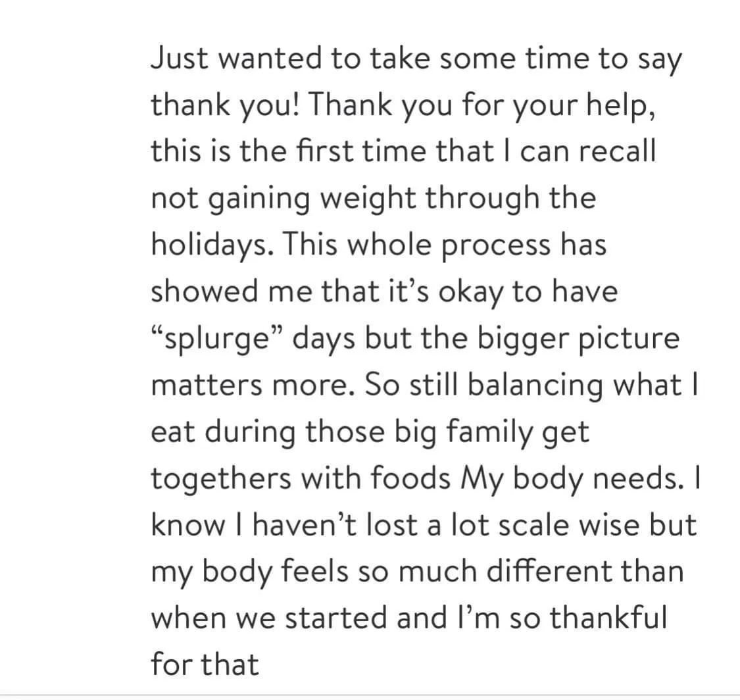The width and height of the screenshot is (740, 700).
Task: Click the word "wanted" in first line
Action: [270, 58]
